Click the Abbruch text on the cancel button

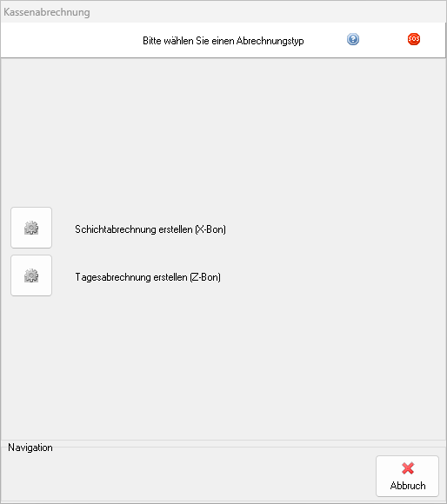click(408, 486)
